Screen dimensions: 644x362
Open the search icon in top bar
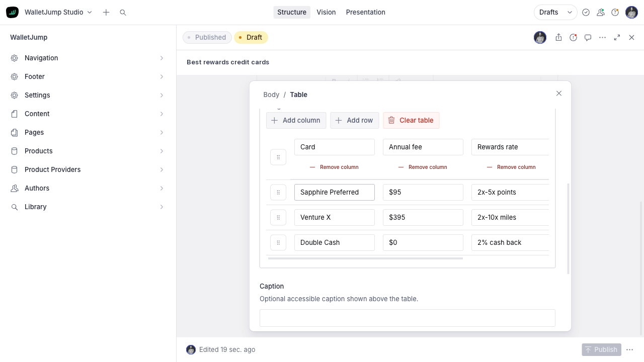point(123,12)
